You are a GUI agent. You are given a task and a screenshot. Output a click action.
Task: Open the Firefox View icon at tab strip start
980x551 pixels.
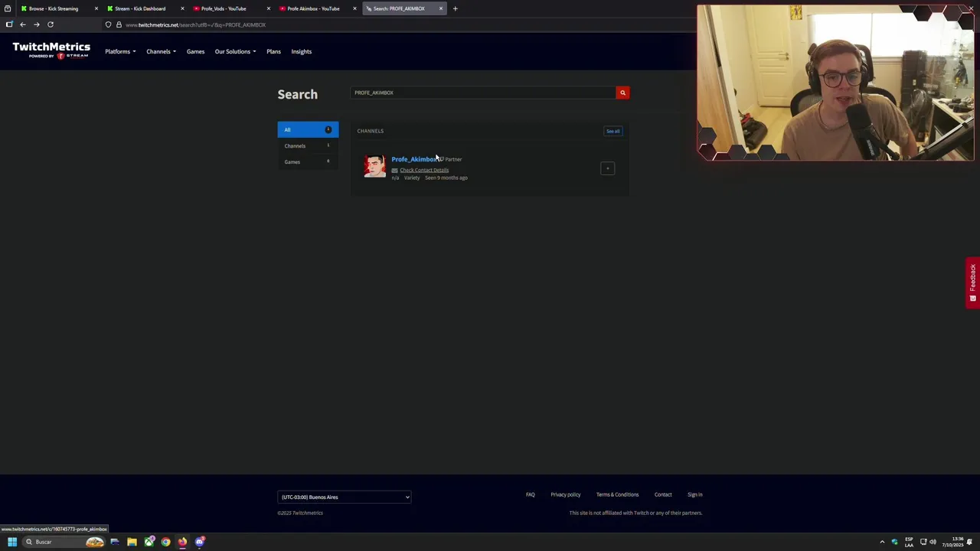click(x=8, y=8)
